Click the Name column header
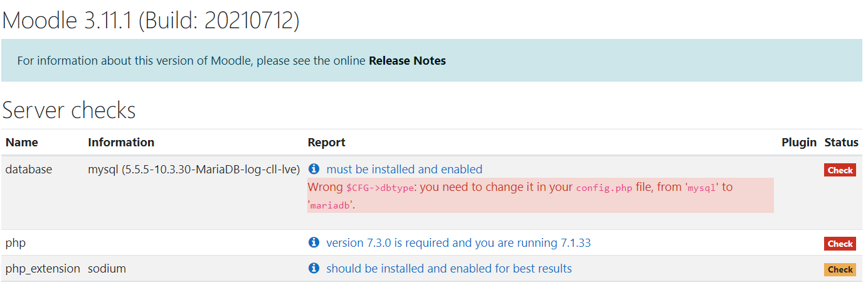The image size is (868, 287). point(22,142)
